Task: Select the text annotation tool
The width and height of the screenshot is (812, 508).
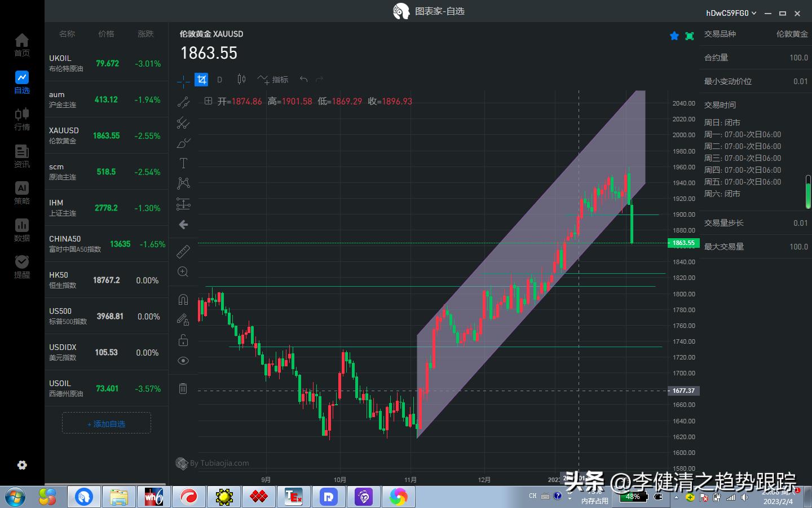Action: click(183, 163)
